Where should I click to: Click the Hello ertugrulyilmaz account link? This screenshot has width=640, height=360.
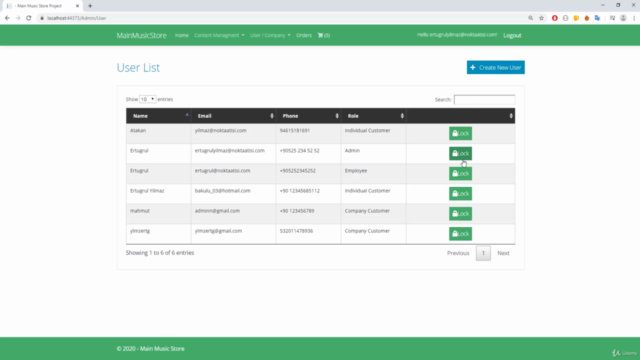457,35
